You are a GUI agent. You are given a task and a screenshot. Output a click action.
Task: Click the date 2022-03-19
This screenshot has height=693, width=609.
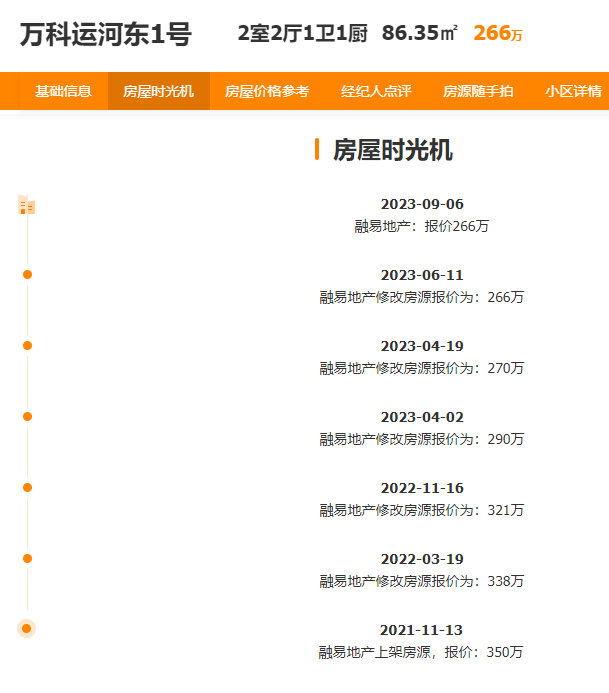coord(422,559)
